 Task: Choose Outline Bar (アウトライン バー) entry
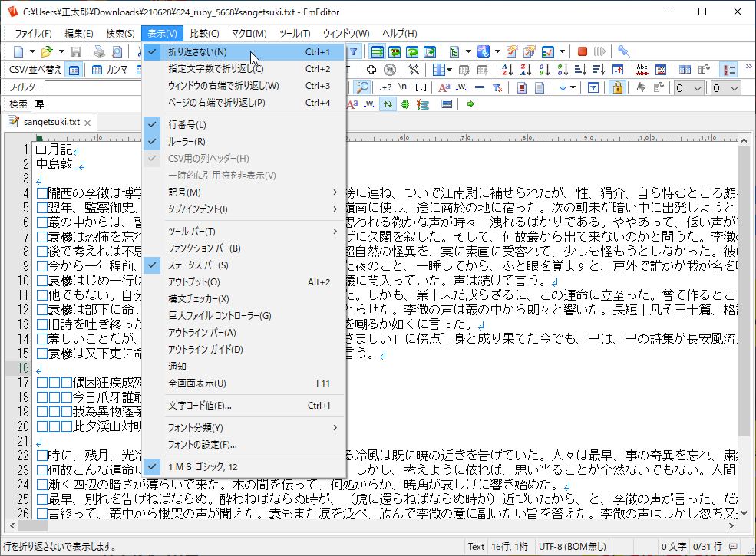pyautogui.click(x=244, y=333)
